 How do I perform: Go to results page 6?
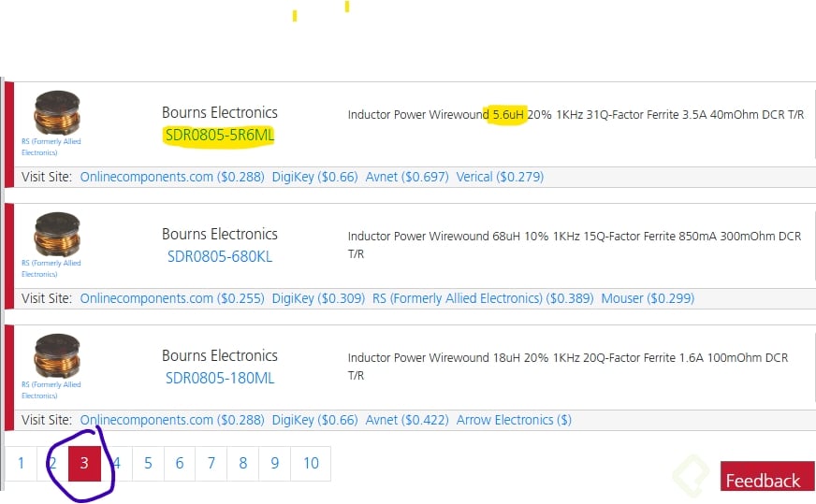[180, 463]
